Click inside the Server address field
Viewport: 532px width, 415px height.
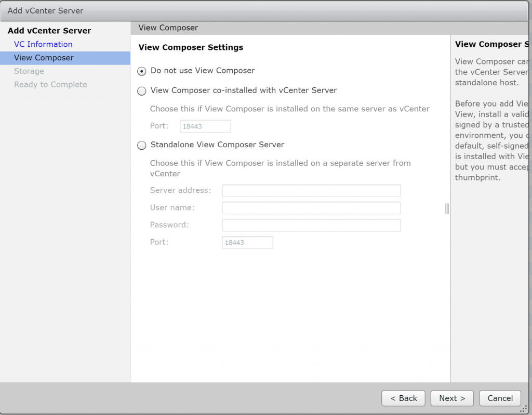[311, 190]
